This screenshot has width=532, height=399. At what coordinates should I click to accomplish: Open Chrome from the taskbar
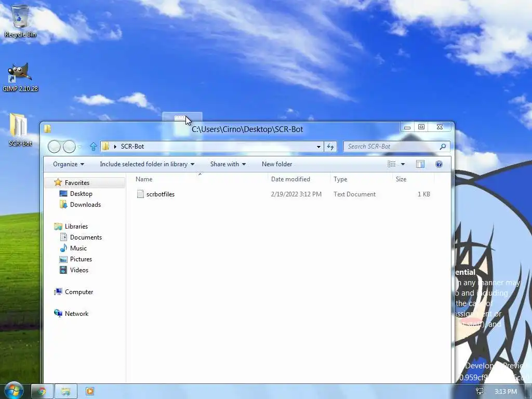(42, 392)
